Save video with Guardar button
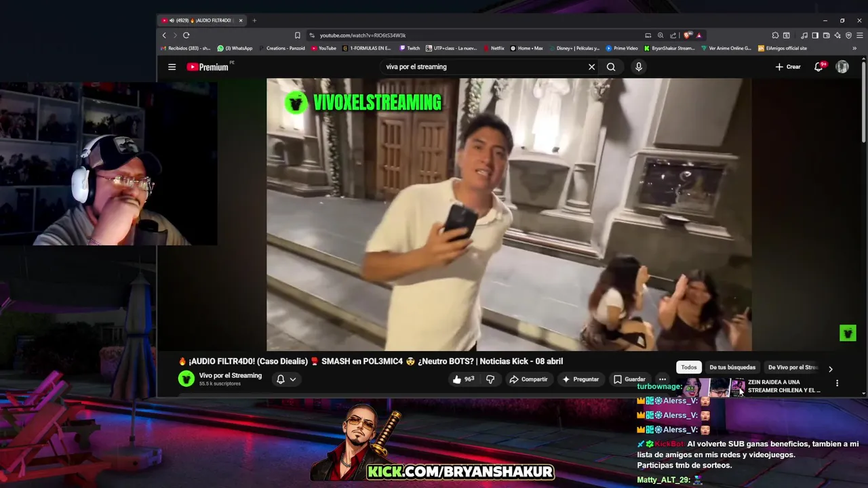 tap(629, 380)
